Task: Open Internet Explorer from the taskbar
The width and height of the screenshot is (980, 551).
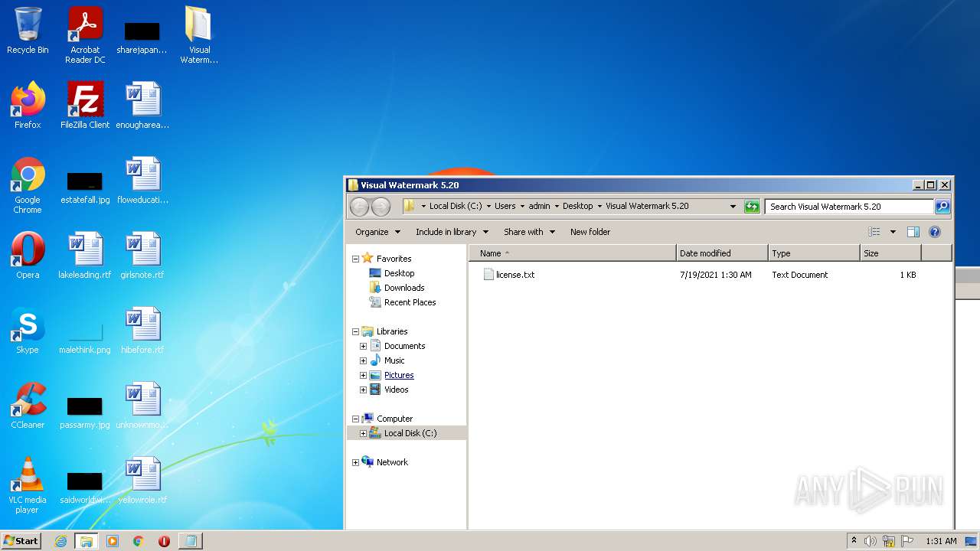Action: [60, 541]
